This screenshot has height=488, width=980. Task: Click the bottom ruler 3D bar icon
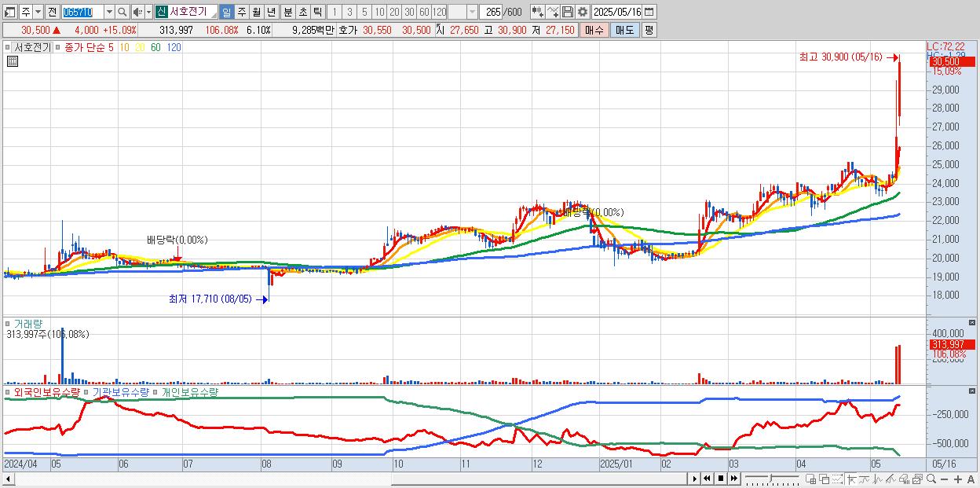pyautogui.click(x=904, y=479)
